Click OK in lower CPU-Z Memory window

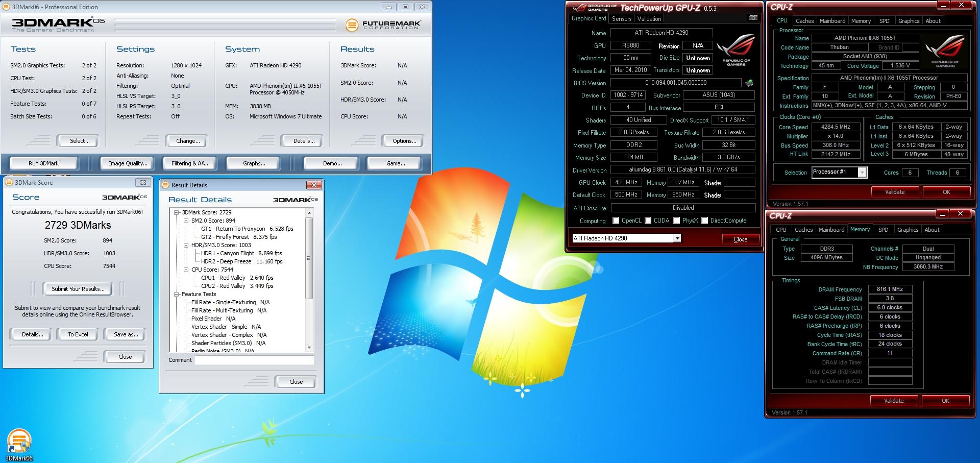coord(945,401)
